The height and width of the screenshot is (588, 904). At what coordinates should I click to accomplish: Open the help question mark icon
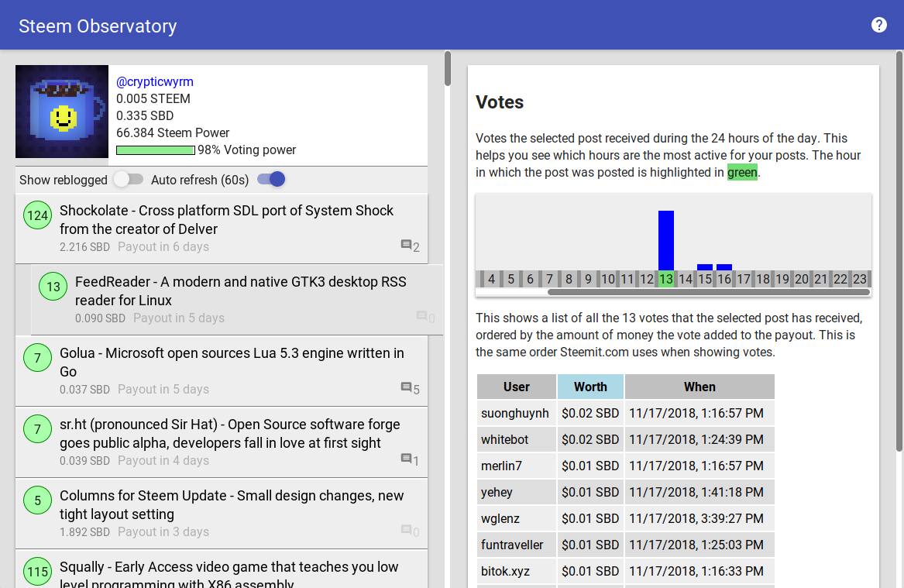click(x=878, y=25)
